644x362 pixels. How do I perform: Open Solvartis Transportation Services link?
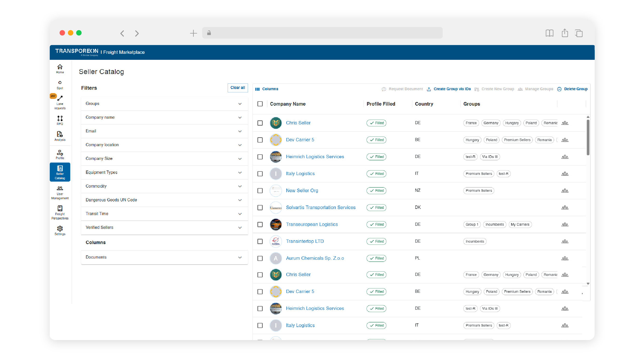320,207
